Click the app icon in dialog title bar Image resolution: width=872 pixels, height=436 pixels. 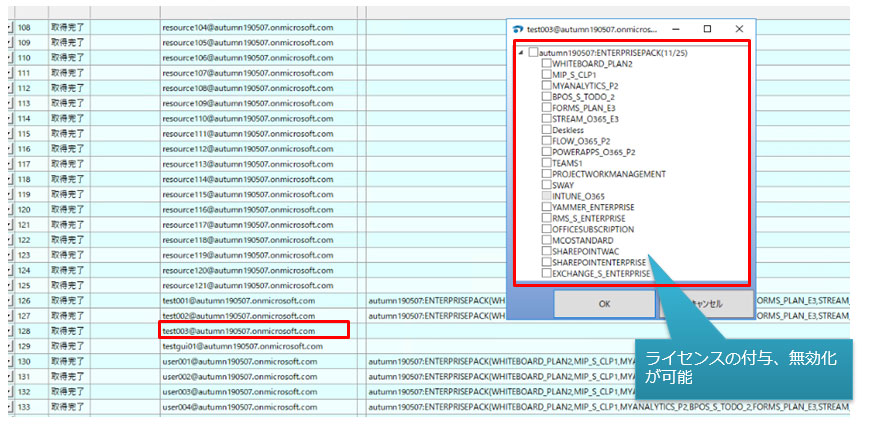click(x=519, y=29)
